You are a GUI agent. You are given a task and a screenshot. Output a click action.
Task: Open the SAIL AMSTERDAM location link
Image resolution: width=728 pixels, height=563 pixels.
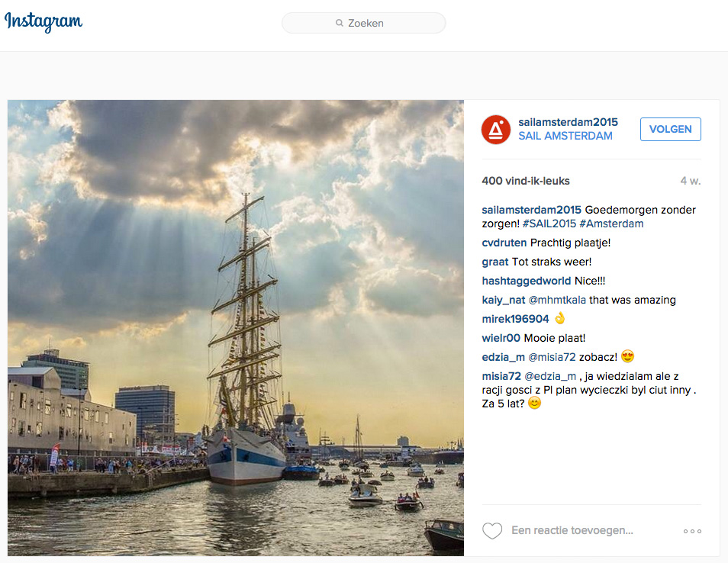[565, 136]
